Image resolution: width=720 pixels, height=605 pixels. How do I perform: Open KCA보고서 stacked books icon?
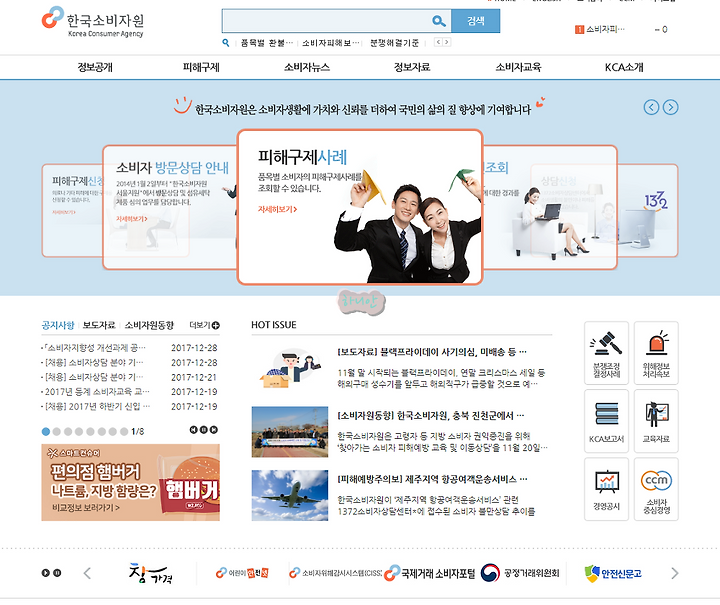coord(606,421)
